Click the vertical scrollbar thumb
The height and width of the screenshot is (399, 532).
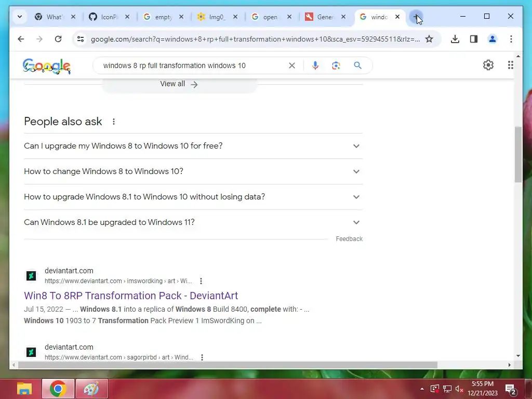(518, 154)
